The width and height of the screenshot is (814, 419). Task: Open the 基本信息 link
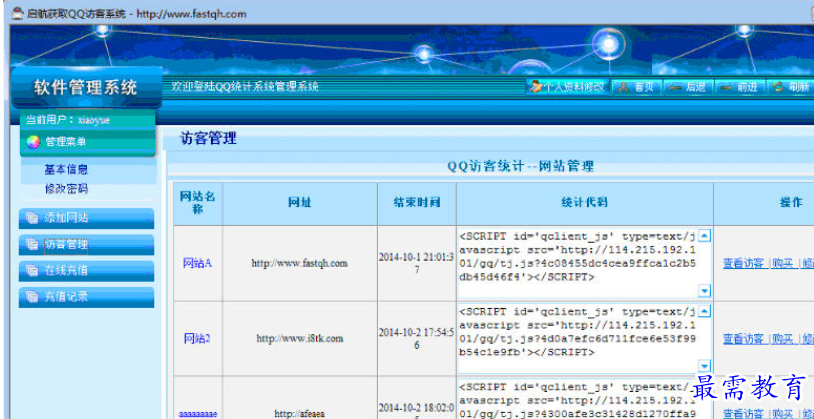pos(66,170)
